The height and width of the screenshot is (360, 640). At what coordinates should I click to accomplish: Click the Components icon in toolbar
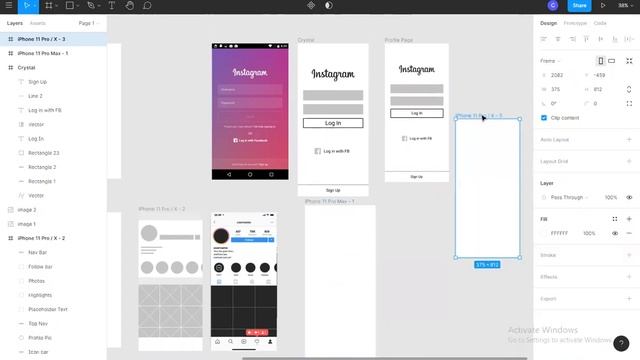[x=311, y=6]
